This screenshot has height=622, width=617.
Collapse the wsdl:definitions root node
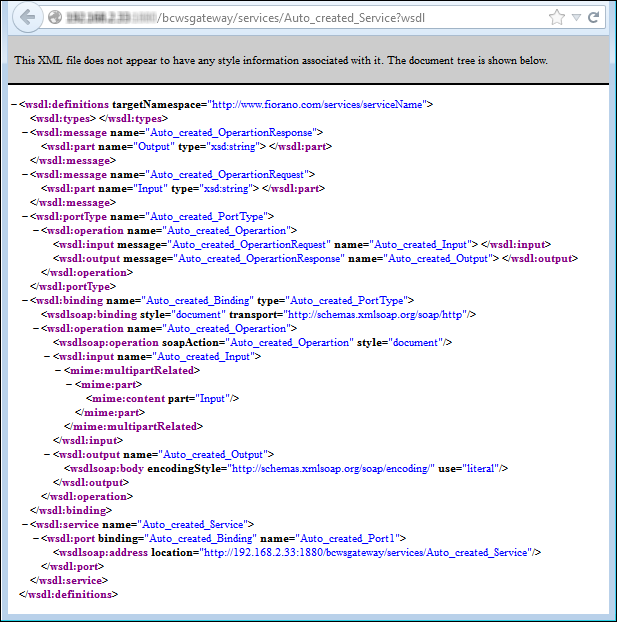13,104
